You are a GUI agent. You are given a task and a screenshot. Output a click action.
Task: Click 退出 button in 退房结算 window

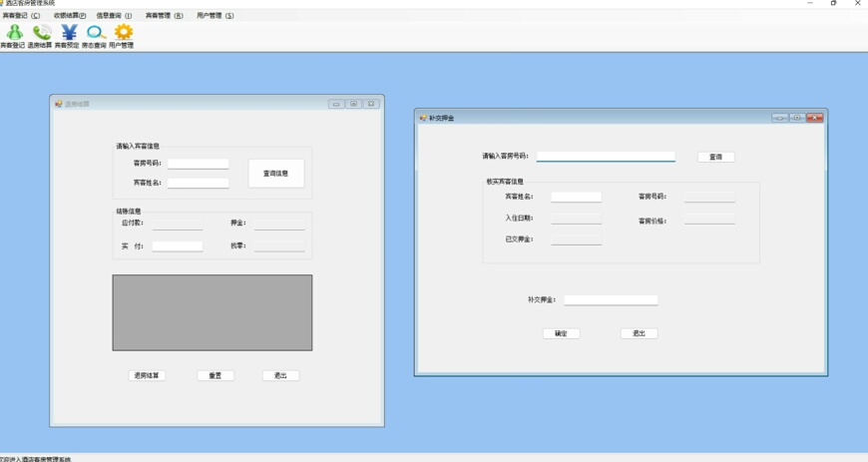point(280,375)
